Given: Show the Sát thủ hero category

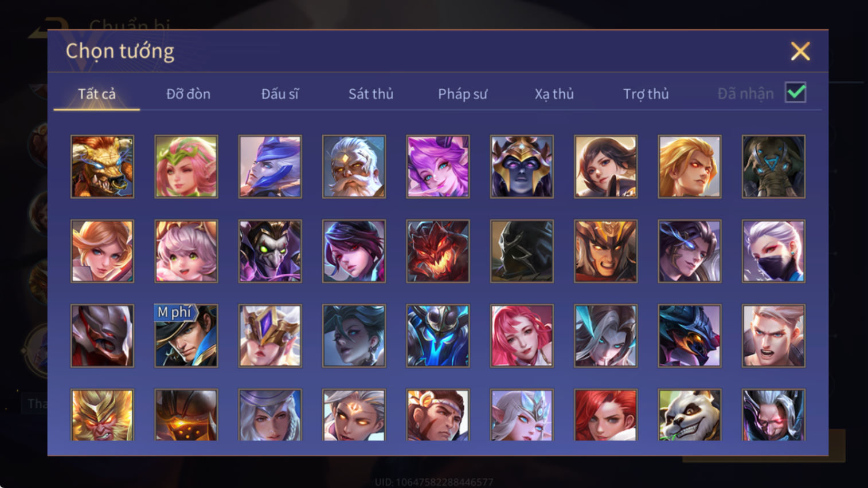Looking at the screenshot, I should point(371,94).
